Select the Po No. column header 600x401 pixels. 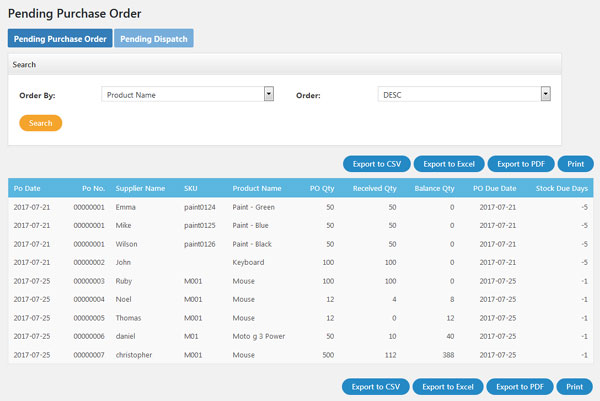click(x=93, y=188)
